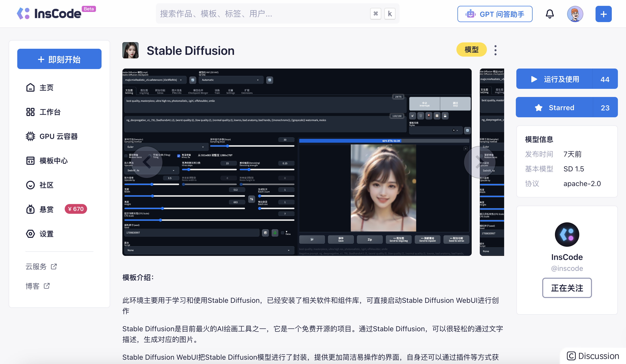
Task: Open the GPT 问答助手 assistant
Action: [495, 14]
